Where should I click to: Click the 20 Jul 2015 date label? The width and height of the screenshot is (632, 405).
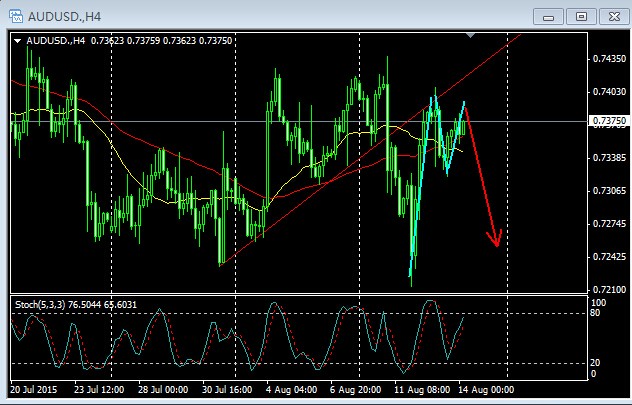point(34,390)
